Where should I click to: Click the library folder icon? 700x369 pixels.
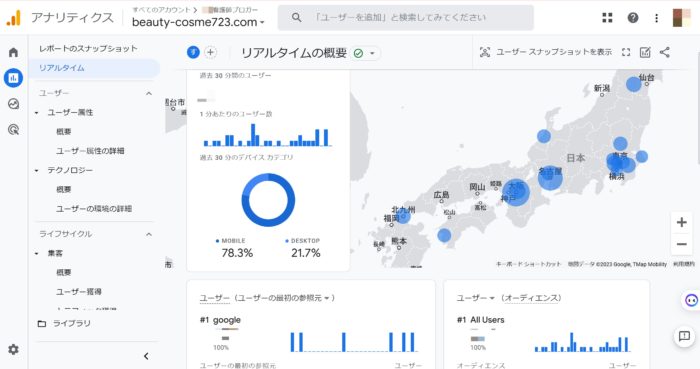point(42,323)
